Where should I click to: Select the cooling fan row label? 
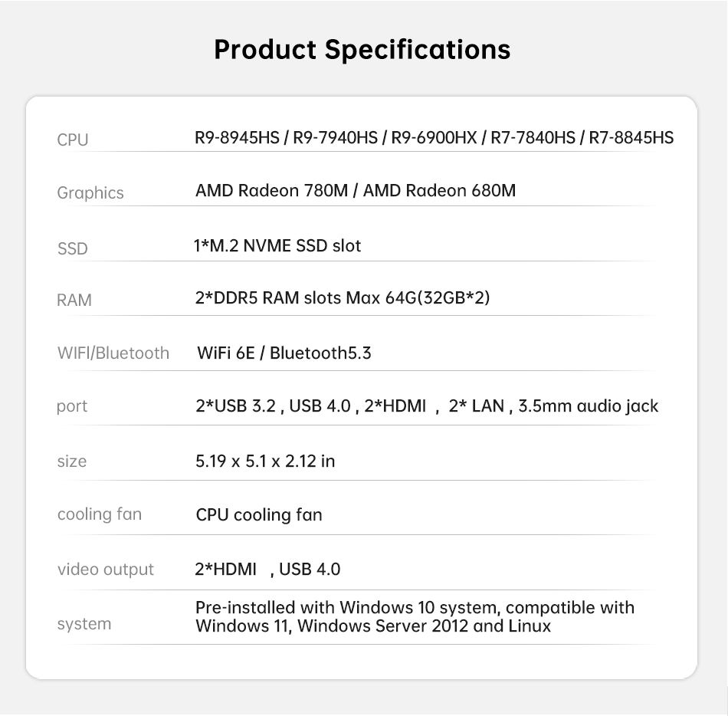pos(100,514)
